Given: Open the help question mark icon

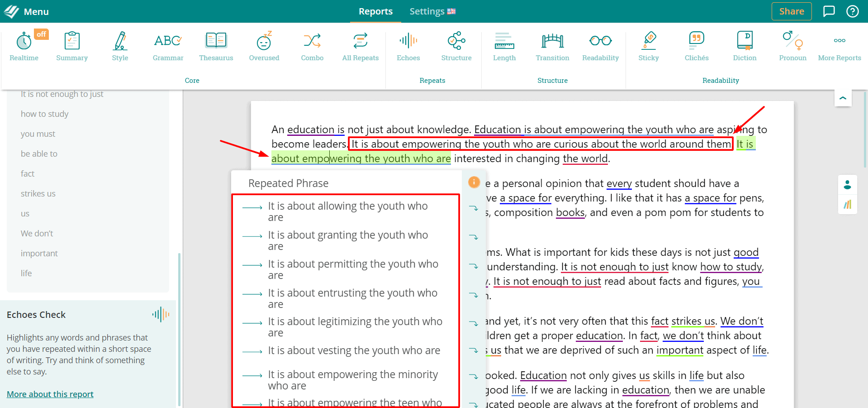Looking at the screenshot, I should (852, 11).
